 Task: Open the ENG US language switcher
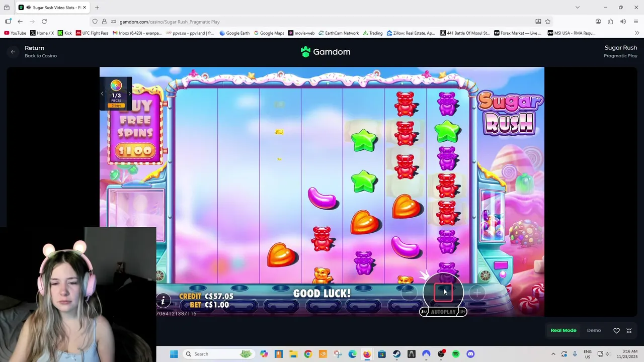coord(588,354)
